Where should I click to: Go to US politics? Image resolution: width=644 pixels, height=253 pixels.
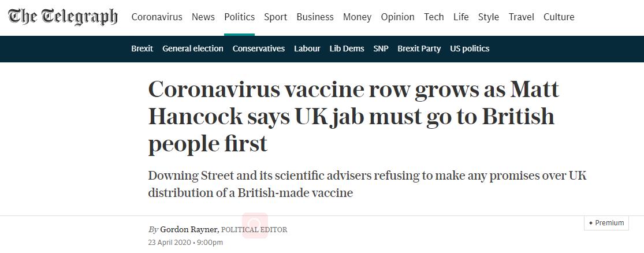[470, 49]
